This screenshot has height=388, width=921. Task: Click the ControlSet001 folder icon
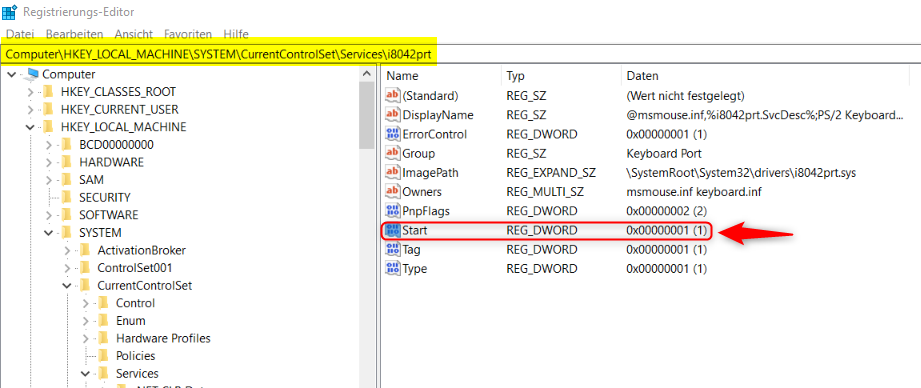(x=86, y=268)
